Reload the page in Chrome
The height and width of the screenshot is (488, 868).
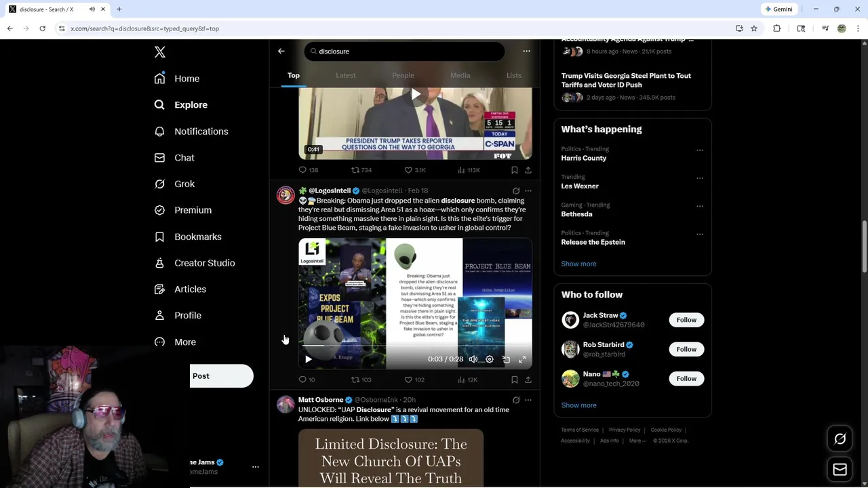click(x=42, y=28)
